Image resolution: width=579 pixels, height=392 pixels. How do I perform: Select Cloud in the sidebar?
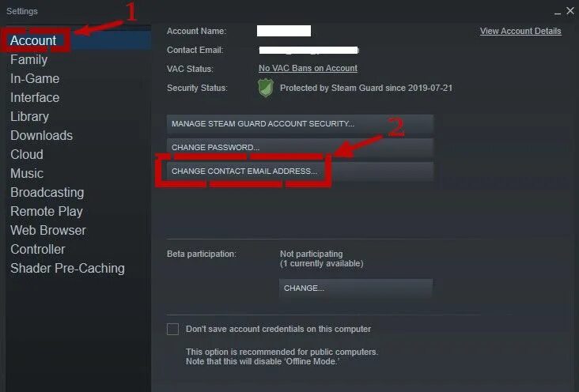pyautogui.click(x=27, y=154)
